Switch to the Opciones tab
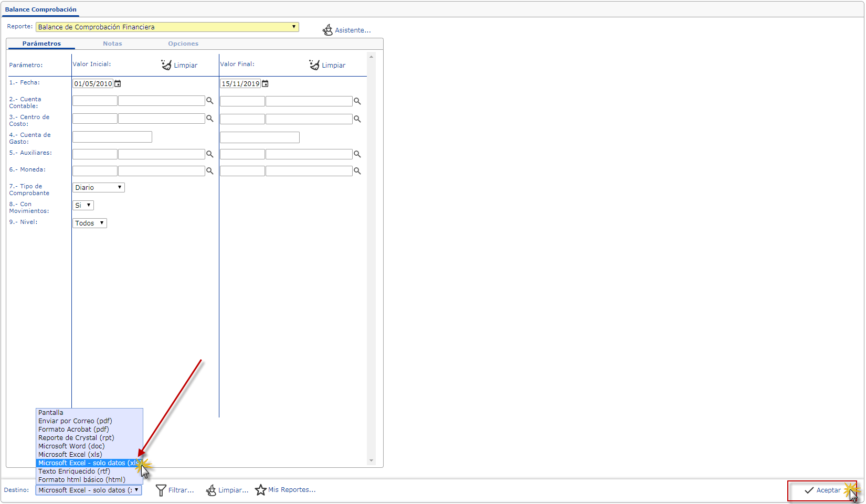The image size is (866, 504). click(183, 44)
